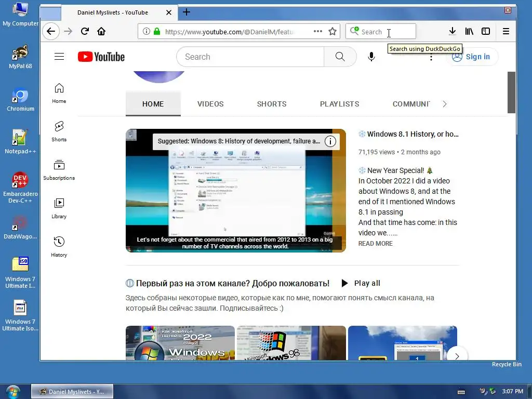Open the Windows 2022 video thumbnail

pyautogui.click(x=180, y=343)
